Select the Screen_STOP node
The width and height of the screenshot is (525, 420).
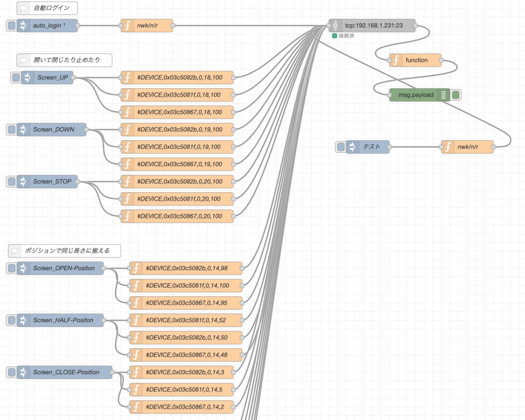click(x=52, y=182)
